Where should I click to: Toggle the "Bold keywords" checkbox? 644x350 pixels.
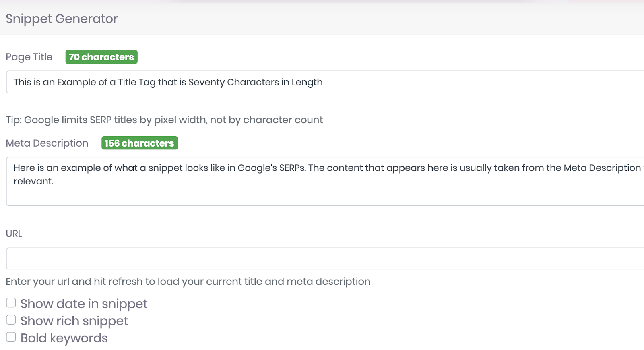coord(11,337)
